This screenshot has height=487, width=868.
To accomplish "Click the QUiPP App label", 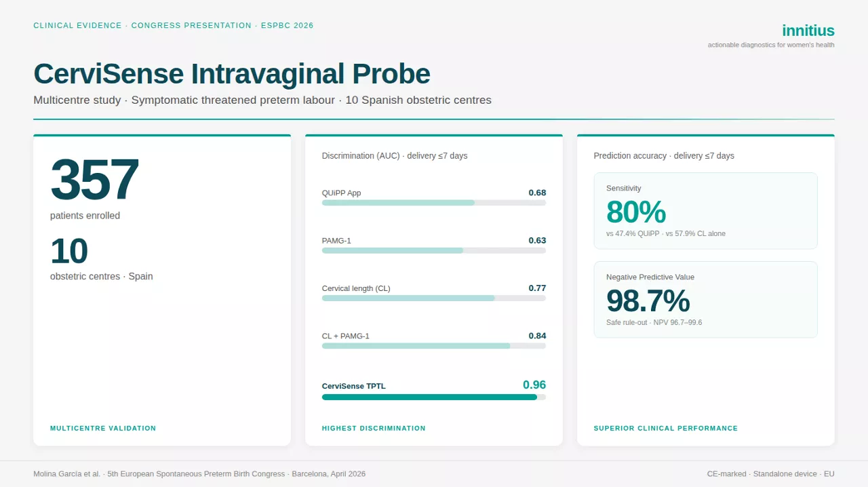I will 342,193.
